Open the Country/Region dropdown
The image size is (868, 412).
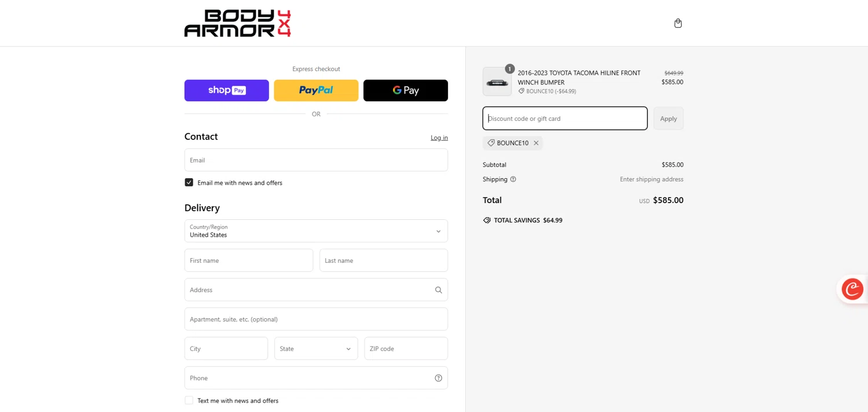pos(316,231)
